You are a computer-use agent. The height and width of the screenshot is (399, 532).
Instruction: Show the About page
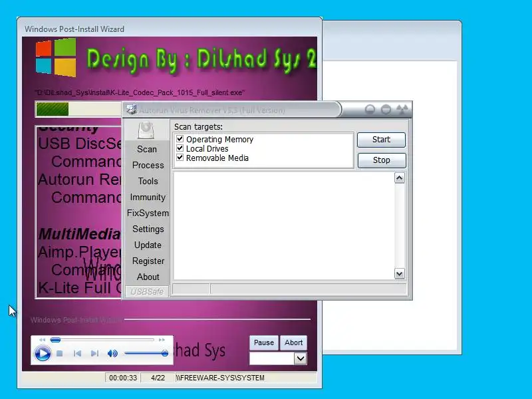[148, 277]
